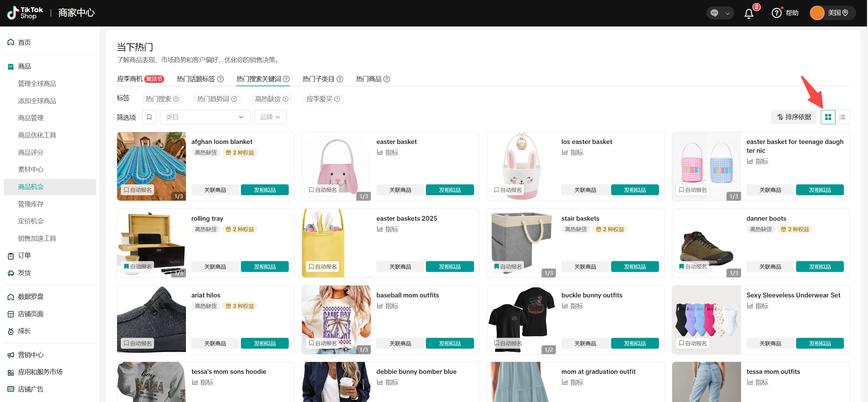This screenshot has width=868, height=402.
Task: Open the 类目 category dropdown
Action: (205, 117)
